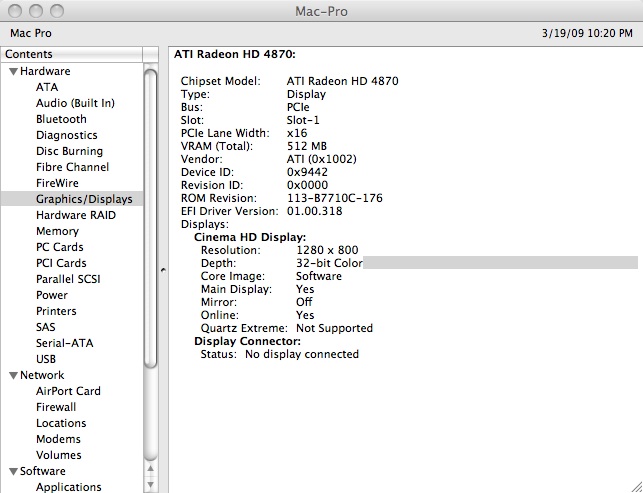Open AirPort Card network entry
643x493 pixels.
[68, 391]
